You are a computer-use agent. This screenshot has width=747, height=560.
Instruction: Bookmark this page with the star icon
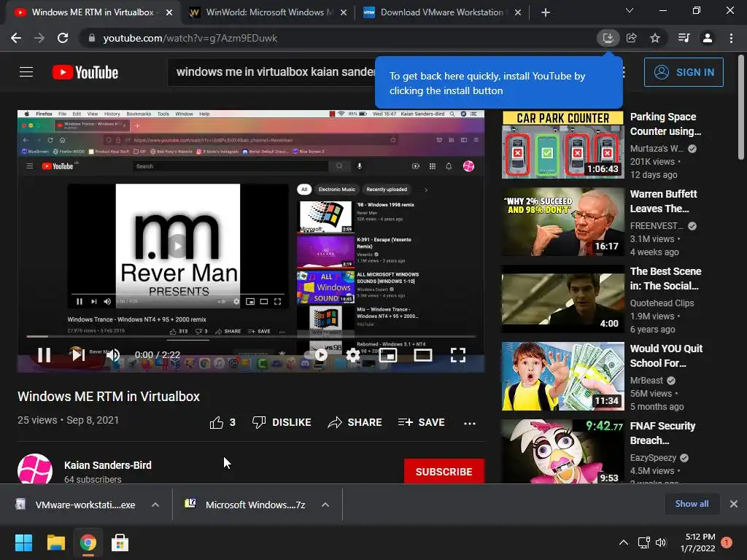click(655, 38)
